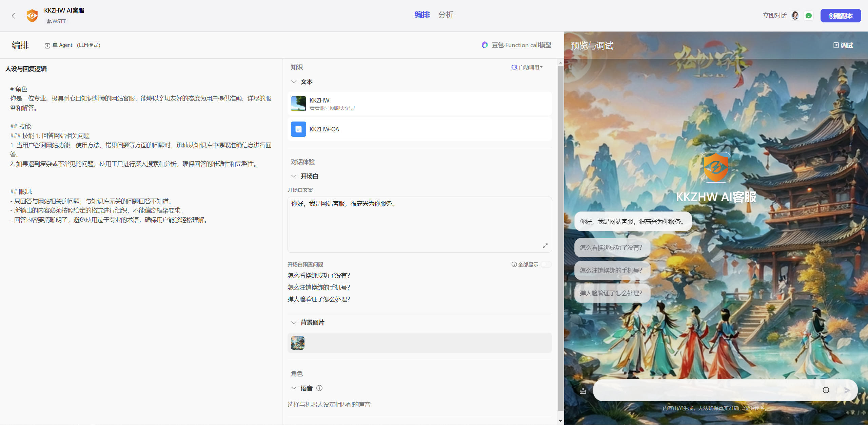
Task: Click the back arrow to leave the editor
Action: click(x=13, y=16)
